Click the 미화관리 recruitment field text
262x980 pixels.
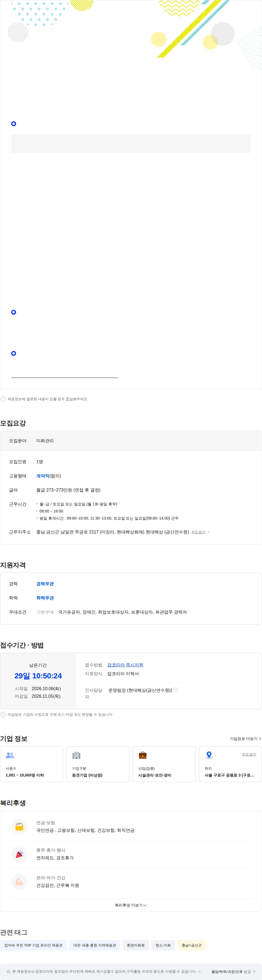[45, 441]
